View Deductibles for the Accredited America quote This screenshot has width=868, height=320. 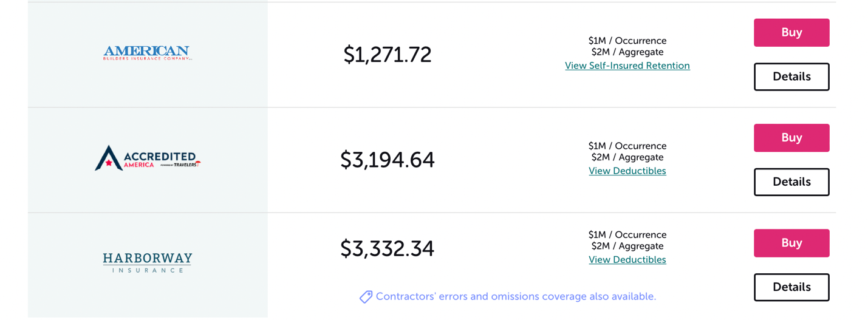(627, 171)
